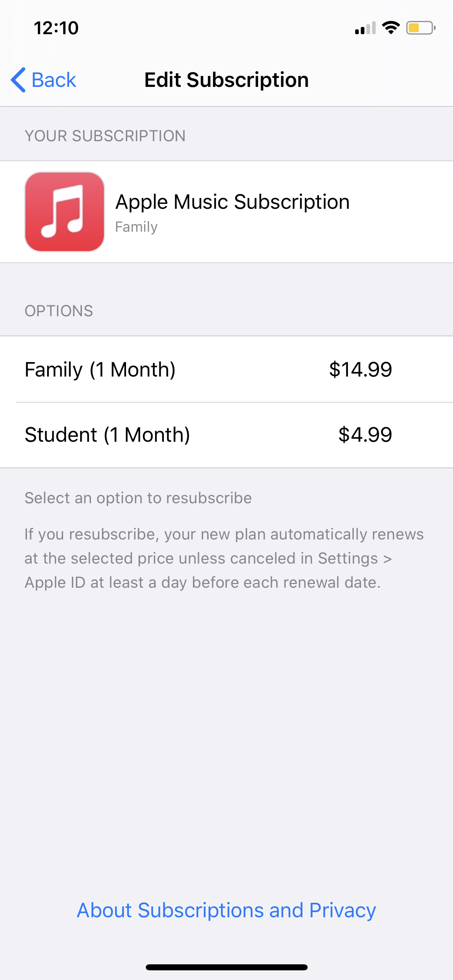Select the Family (1 Month) option
This screenshot has width=453, height=980.
[x=100, y=369]
